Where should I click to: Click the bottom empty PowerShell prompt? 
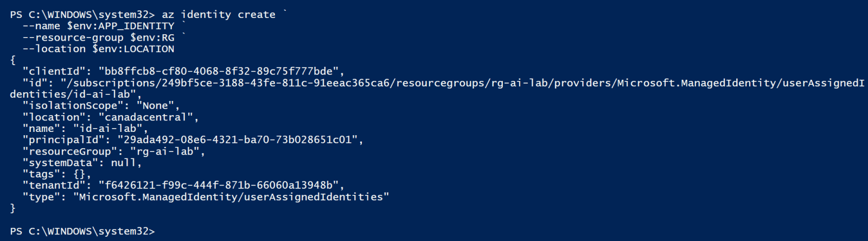(x=82, y=231)
